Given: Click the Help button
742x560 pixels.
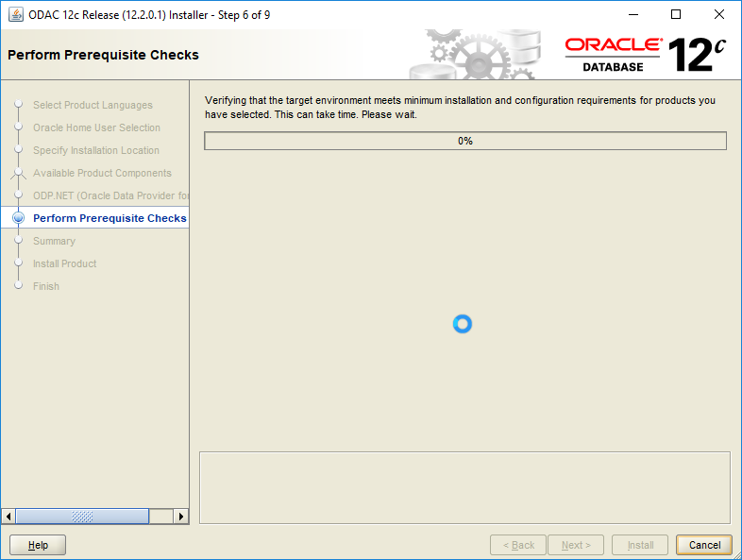Looking at the screenshot, I should click(38, 545).
